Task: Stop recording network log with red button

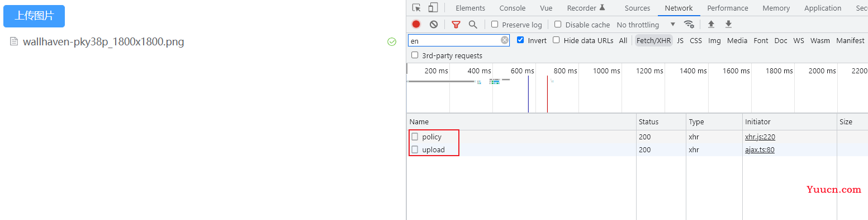Action: pyautogui.click(x=416, y=24)
